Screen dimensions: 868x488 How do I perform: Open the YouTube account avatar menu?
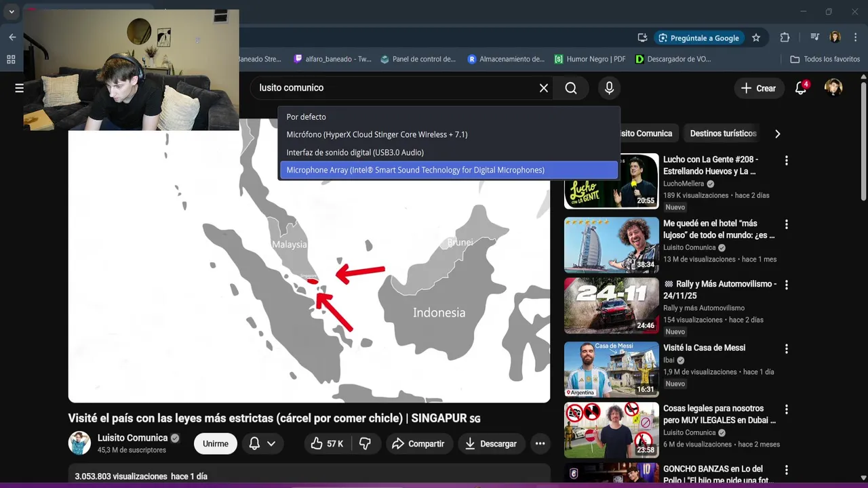pyautogui.click(x=833, y=88)
